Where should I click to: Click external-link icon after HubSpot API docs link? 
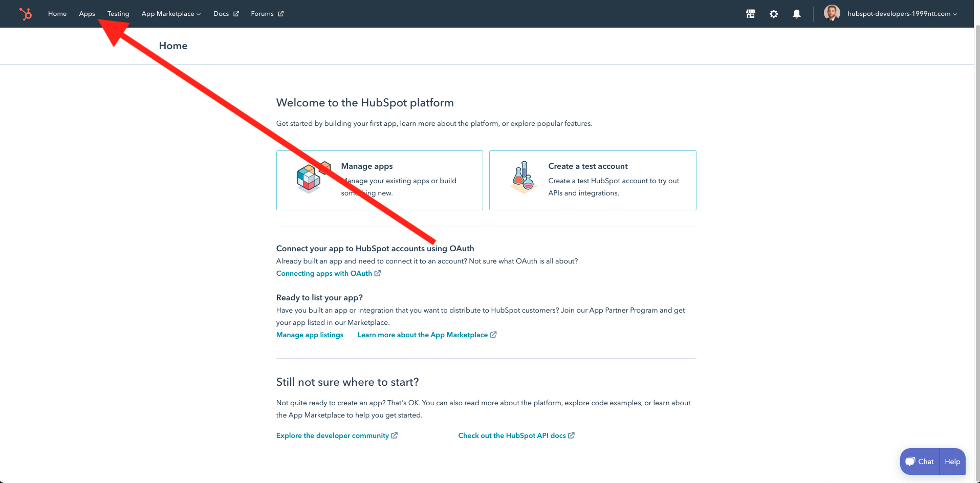(x=572, y=435)
